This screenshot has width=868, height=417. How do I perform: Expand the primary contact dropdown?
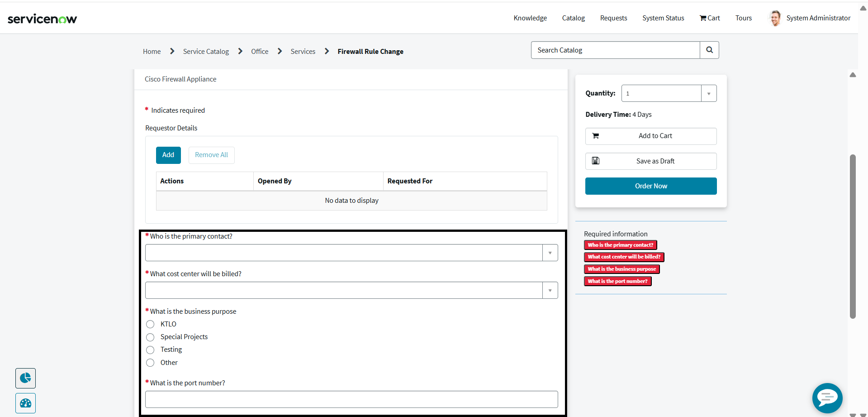(x=550, y=253)
